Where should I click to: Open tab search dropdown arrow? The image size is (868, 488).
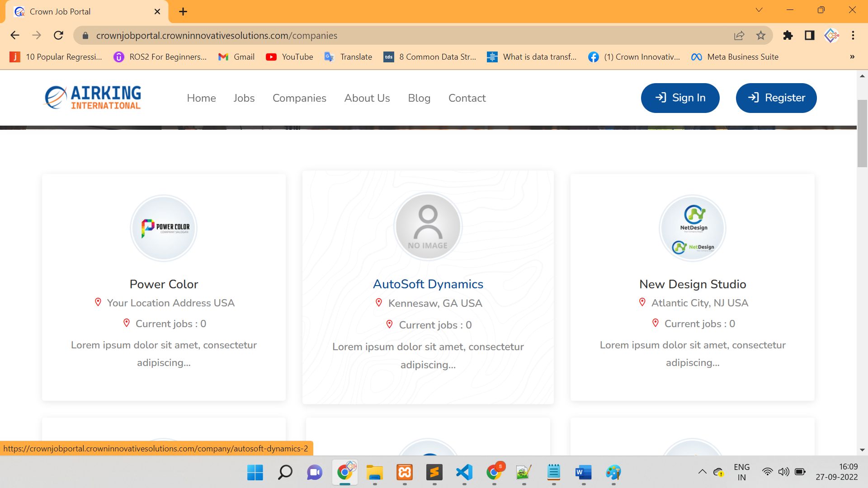[759, 10]
